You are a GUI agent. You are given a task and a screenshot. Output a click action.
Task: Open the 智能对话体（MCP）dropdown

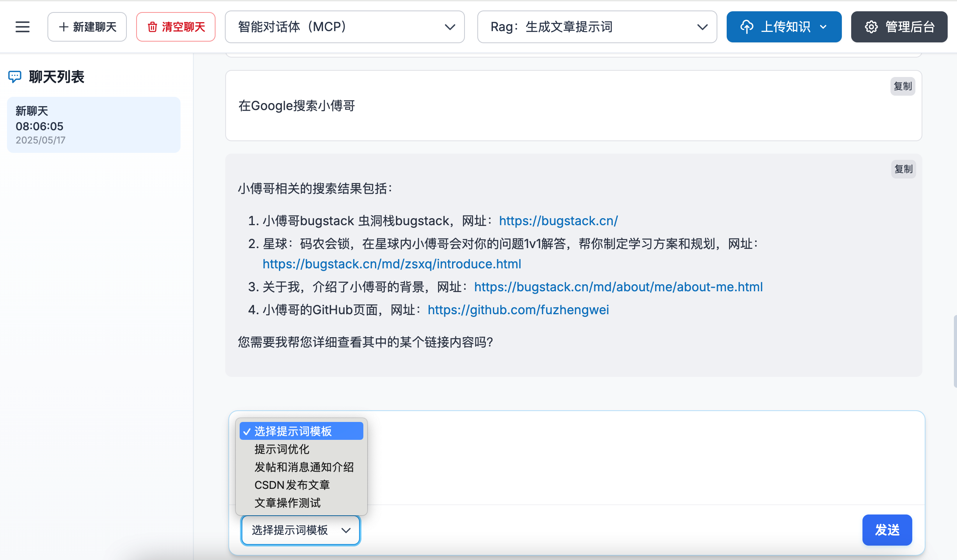[345, 27]
